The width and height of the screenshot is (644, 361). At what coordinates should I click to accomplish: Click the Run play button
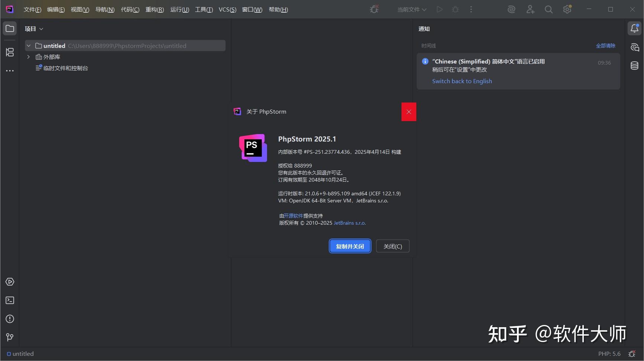440,9
